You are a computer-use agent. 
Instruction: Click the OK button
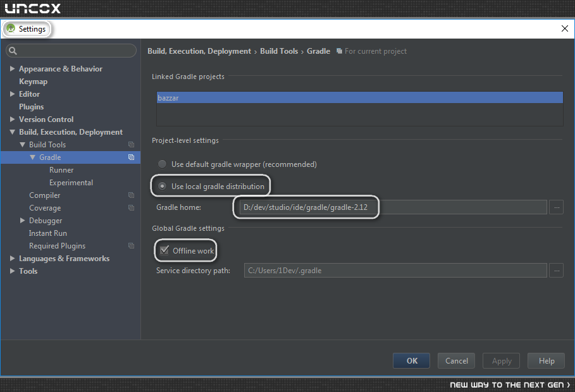coord(411,361)
